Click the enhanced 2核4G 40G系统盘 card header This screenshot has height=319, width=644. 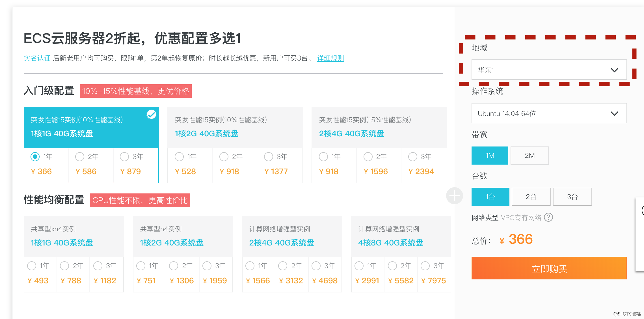pos(292,236)
